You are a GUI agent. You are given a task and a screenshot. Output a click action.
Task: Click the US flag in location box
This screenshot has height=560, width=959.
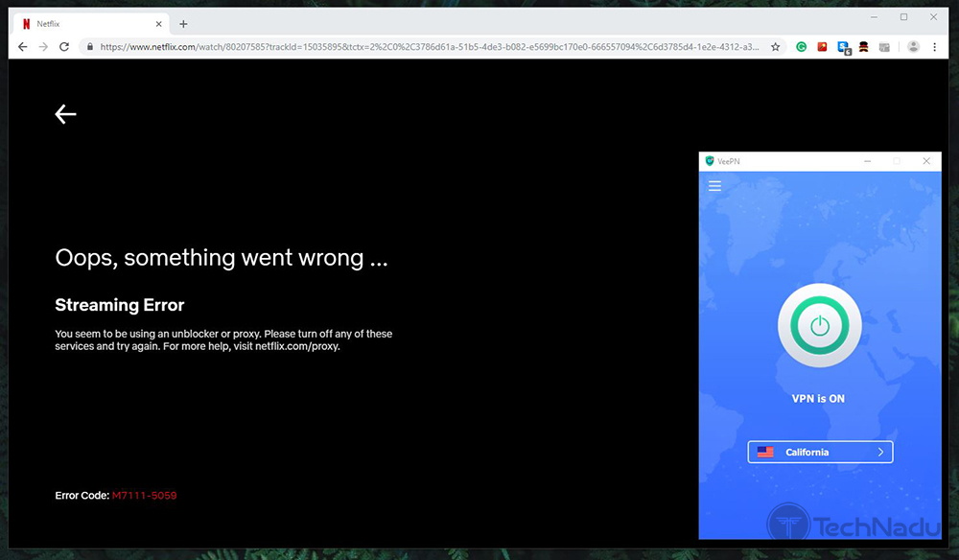coord(765,452)
